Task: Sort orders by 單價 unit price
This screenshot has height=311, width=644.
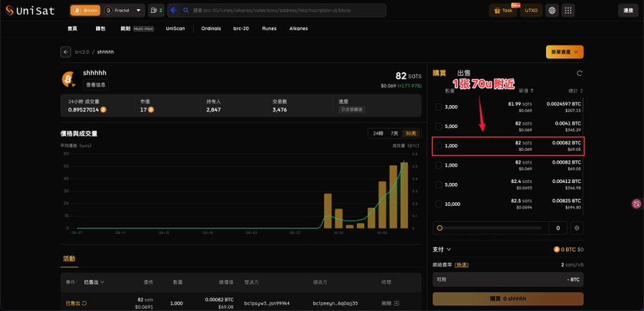Action: tap(527, 91)
